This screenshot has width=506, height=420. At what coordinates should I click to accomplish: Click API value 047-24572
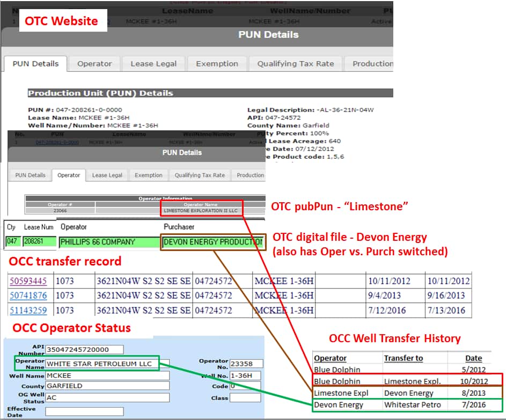[x=283, y=118]
